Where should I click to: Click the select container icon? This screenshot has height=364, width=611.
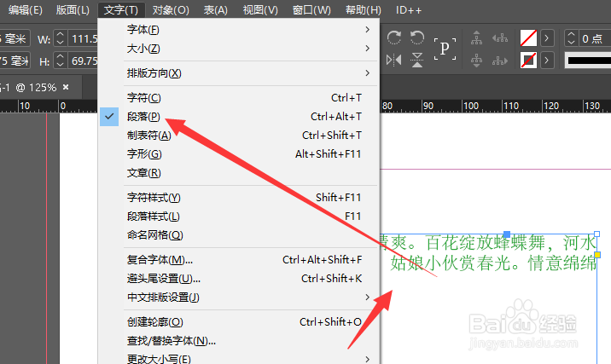476,38
